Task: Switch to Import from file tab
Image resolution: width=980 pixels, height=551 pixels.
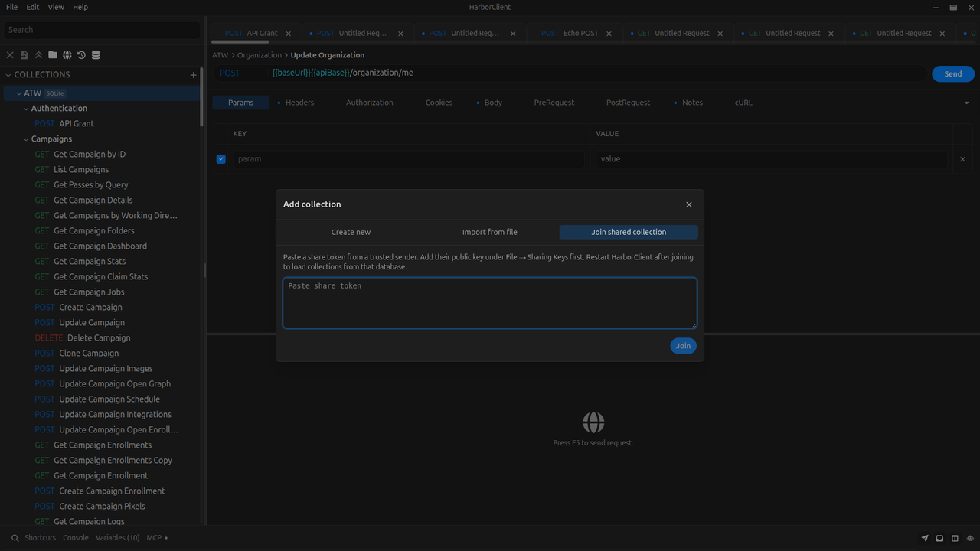Action: 489,232
